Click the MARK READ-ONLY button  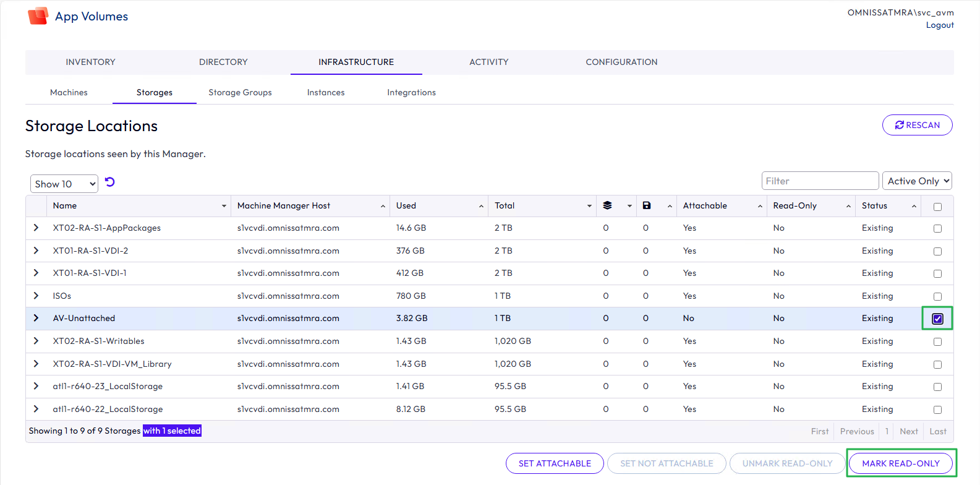click(900, 463)
